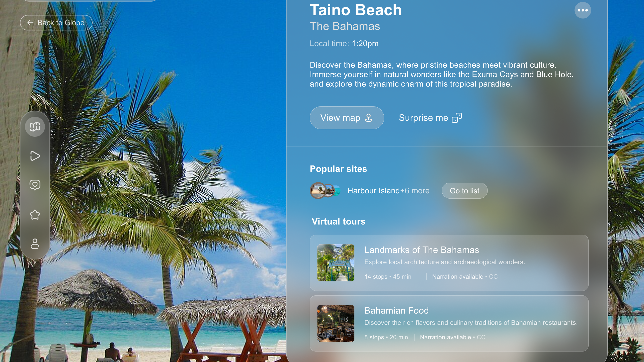This screenshot has width=644, height=362.
Task: Open the three-dot more options menu
Action: pyautogui.click(x=583, y=10)
